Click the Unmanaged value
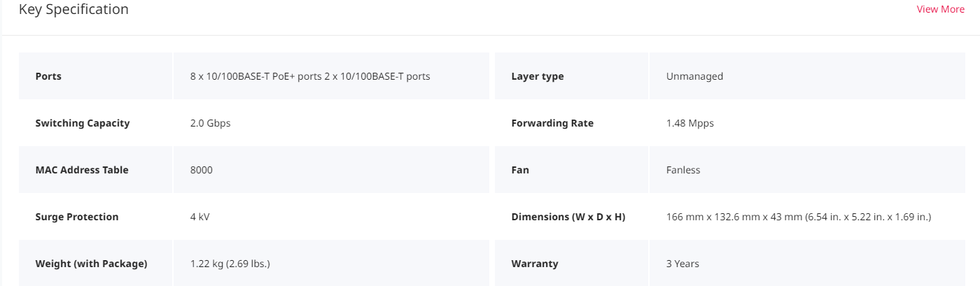Screen dimensions: 980x286 (x=694, y=76)
